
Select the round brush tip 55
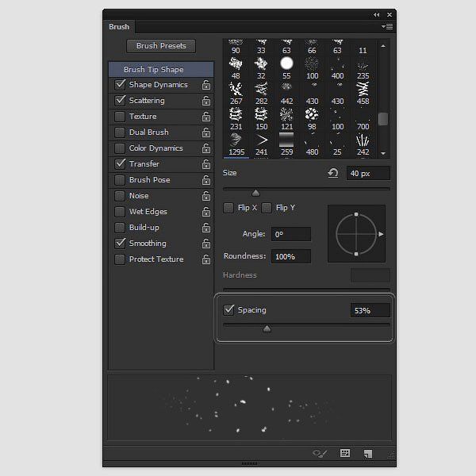[x=286, y=67]
